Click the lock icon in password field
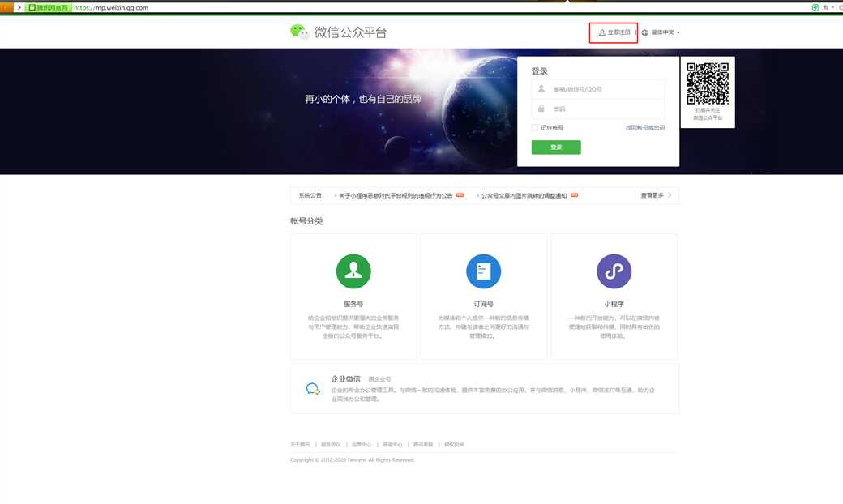 point(541,109)
